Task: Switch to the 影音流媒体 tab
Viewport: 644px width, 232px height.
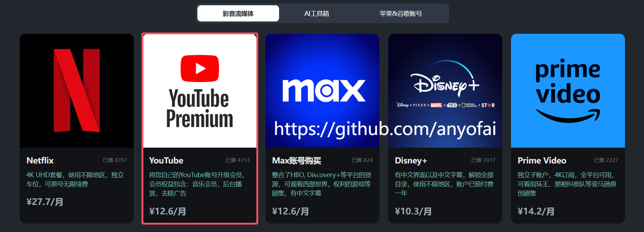Action: point(238,13)
